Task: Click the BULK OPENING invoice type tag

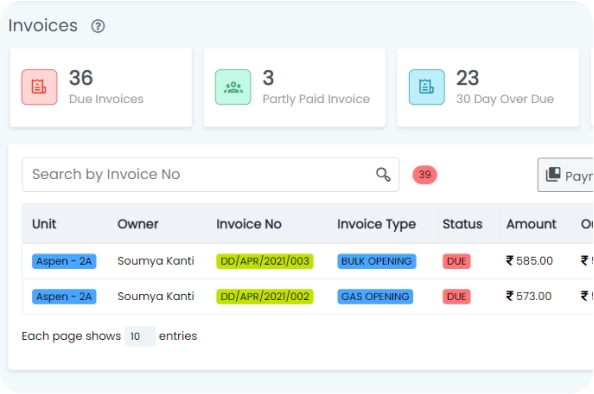Action: point(377,261)
